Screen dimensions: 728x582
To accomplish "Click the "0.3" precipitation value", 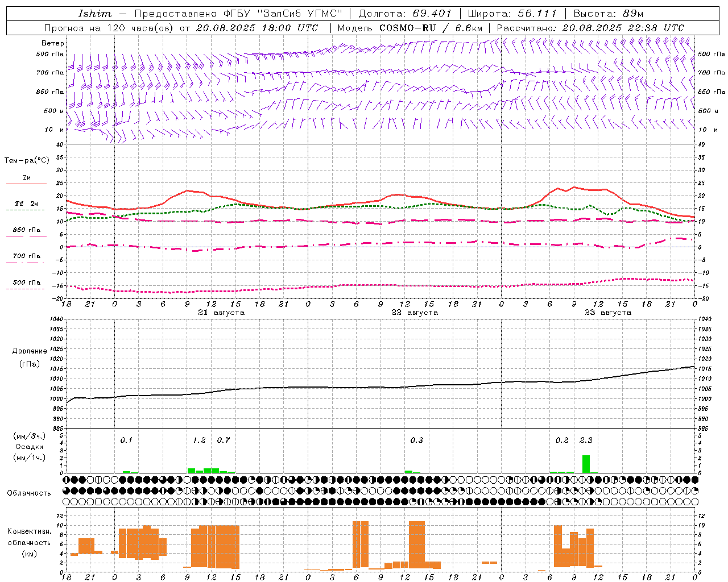I will (x=417, y=440).
